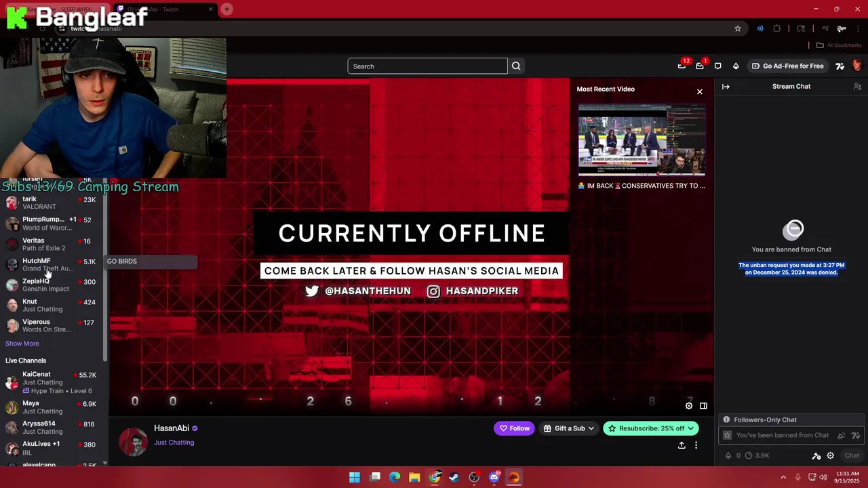Click the Live Channels section heading
The height and width of the screenshot is (488, 868).
[26, 361]
